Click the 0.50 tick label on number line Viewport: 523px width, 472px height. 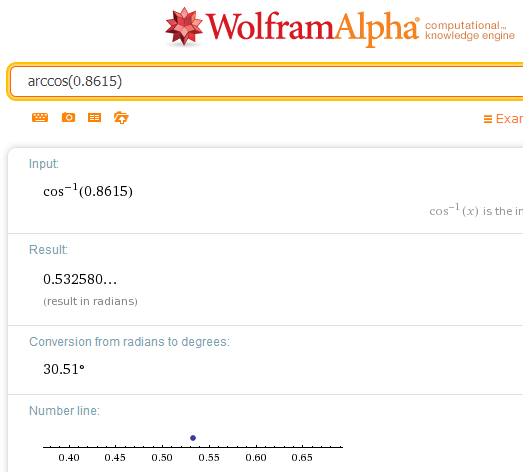coord(162,457)
